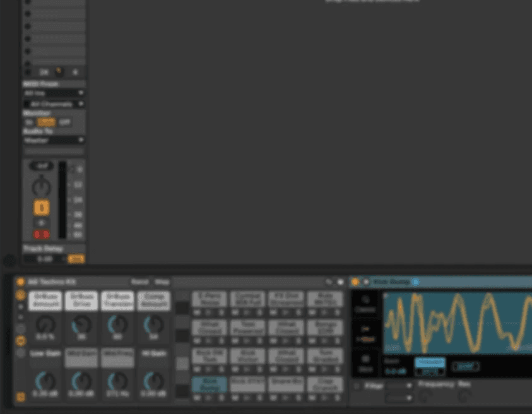Viewport: 532px width, 414px height.
Task: Solo the Kick Dump pad
Action: coord(222,398)
